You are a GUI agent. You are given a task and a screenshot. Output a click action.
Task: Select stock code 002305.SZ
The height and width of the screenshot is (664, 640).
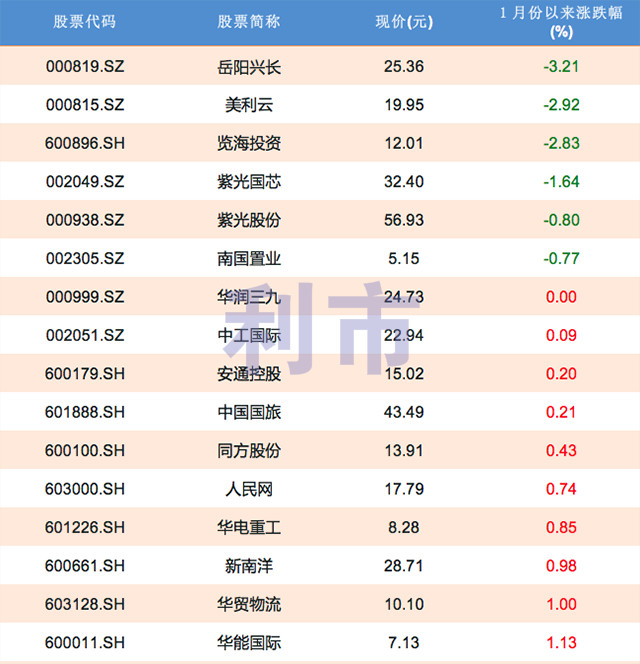[85, 258]
